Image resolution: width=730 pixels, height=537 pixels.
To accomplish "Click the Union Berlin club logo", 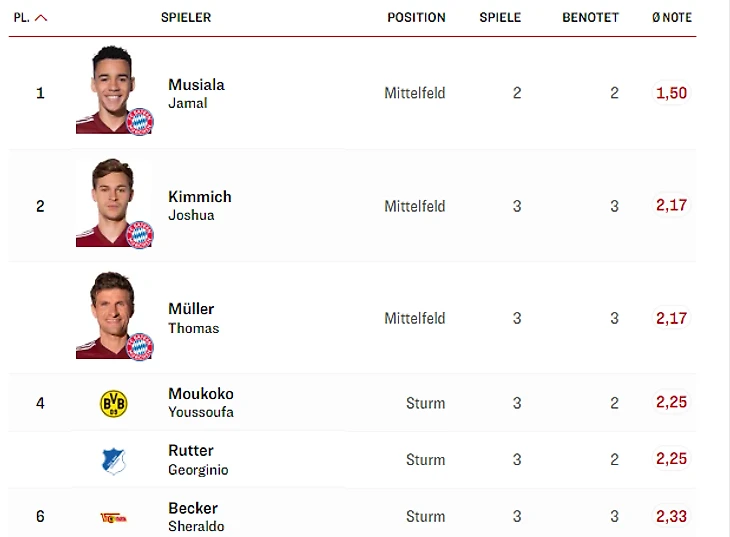I will pyautogui.click(x=112, y=517).
